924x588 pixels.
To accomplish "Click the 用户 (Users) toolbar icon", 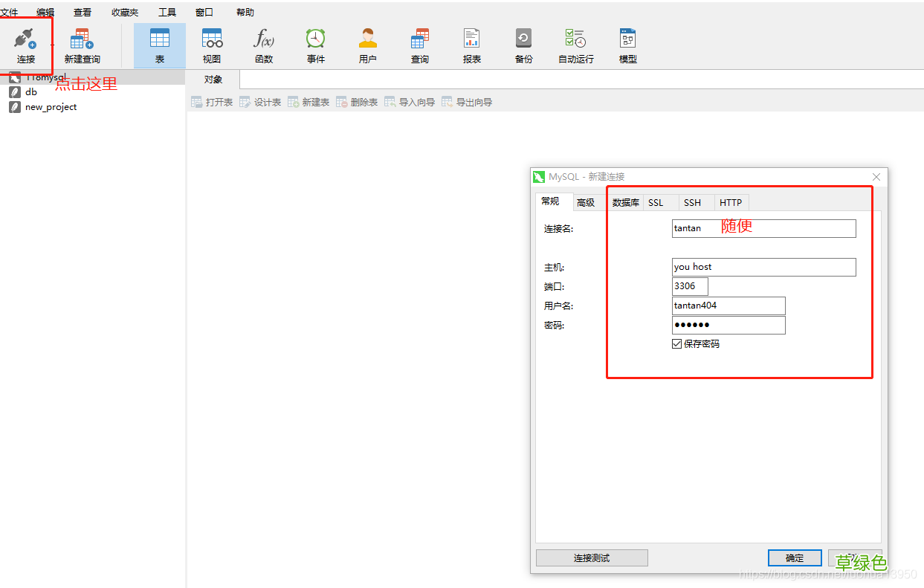I will 367,45.
